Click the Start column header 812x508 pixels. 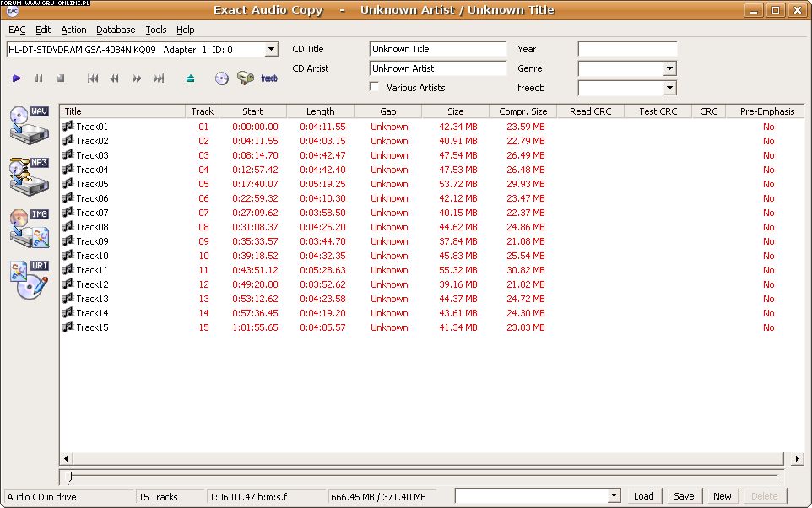[x=252, y=111]
